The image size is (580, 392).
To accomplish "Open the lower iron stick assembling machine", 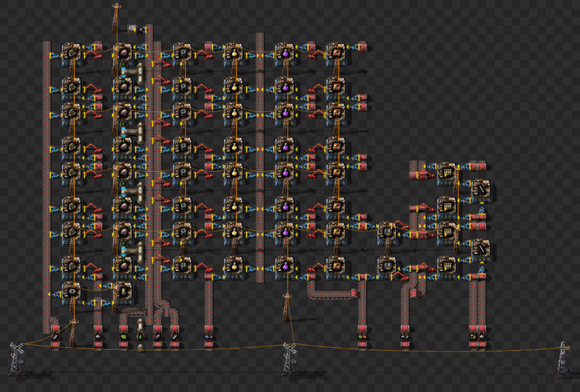I will pyautogui.click(x=481, y=250).
